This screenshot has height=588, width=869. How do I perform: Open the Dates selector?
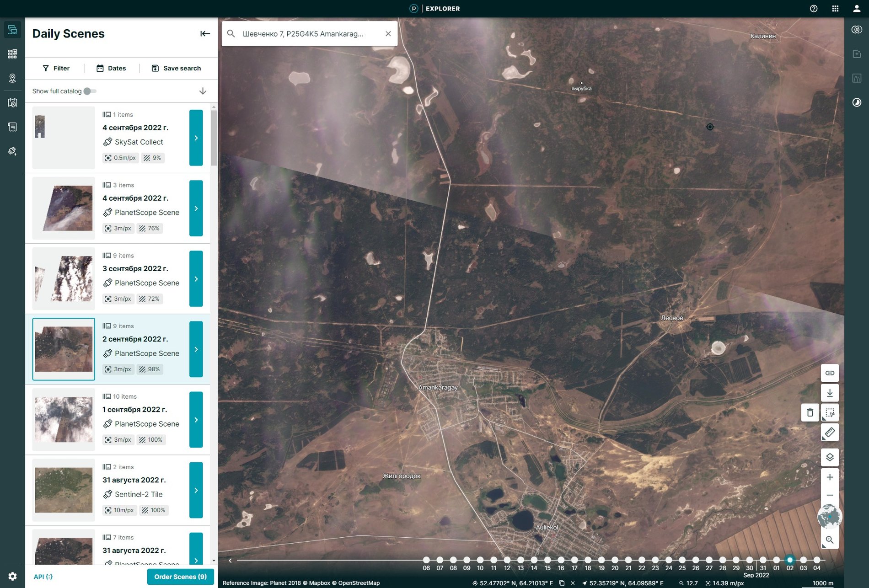[111, 68]
